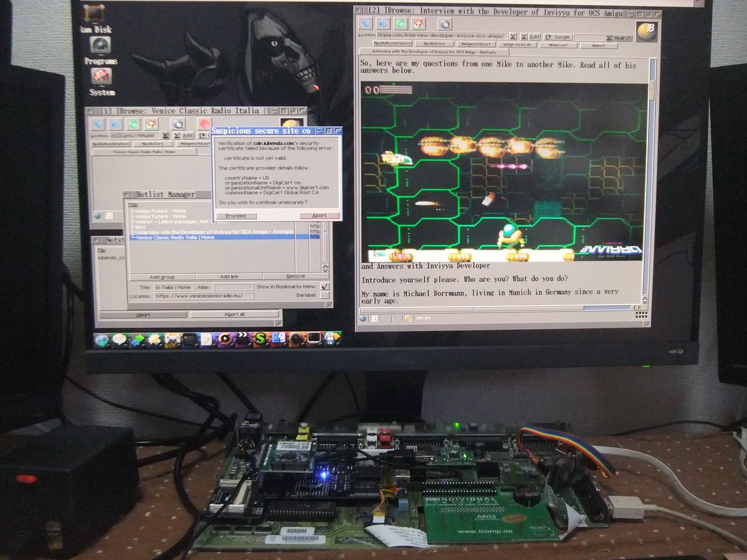747x560 pixels.
Task: Click the Title field in Hotlist Manager
Action: 175,287
